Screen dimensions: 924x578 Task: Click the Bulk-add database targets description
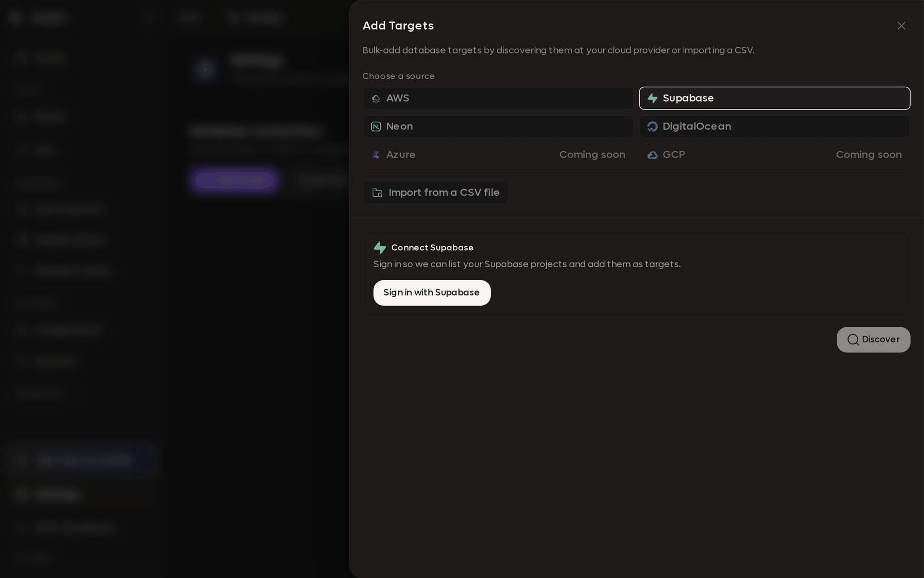(x=559, y=50)
